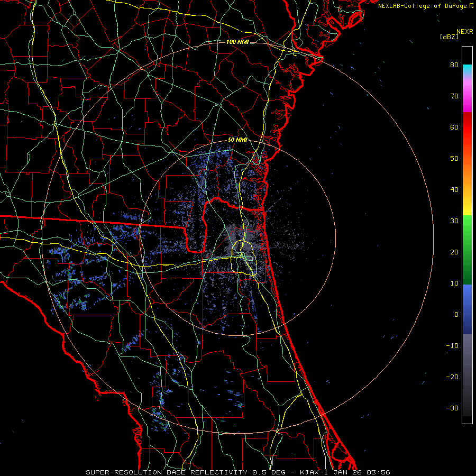Image resolution: width=476 pixels, height=476 pixels.
Task: Click the 100 NMI range ring label
Action: pyautogui.click(x=237, y=42)
